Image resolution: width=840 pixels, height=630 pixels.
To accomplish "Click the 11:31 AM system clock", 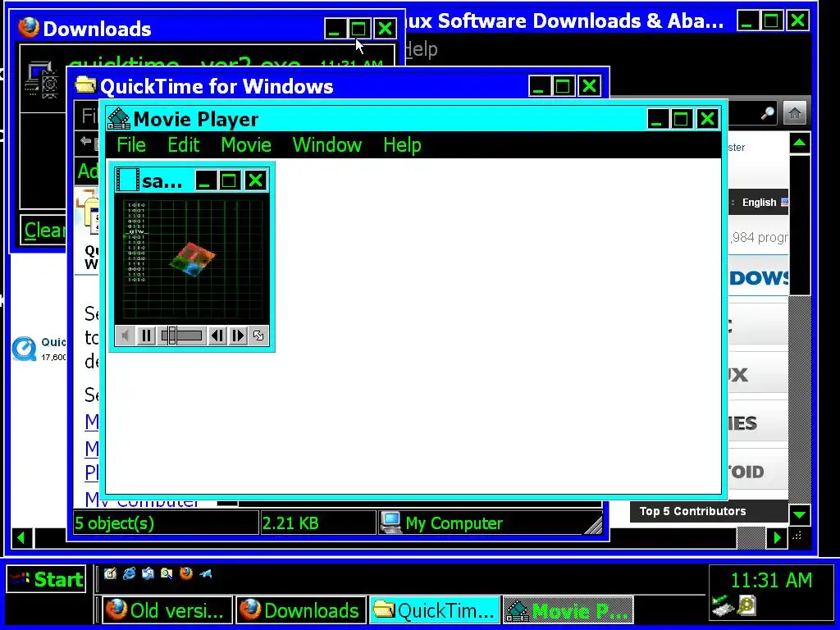I will point(771,580).
